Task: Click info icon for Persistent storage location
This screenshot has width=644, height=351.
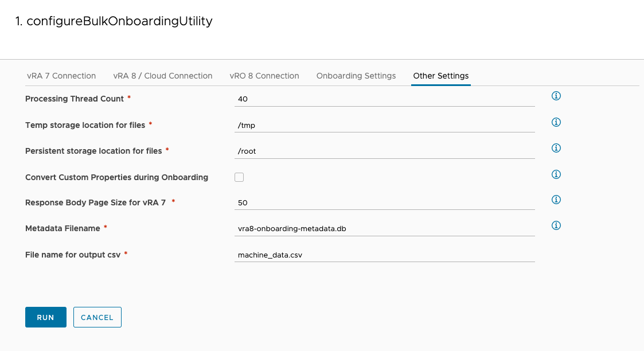Action: coord(556,148)
